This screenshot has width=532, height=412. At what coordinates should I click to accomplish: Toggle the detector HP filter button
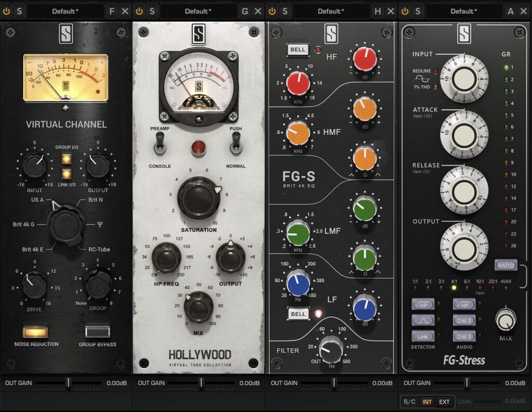tap(423, 304)
